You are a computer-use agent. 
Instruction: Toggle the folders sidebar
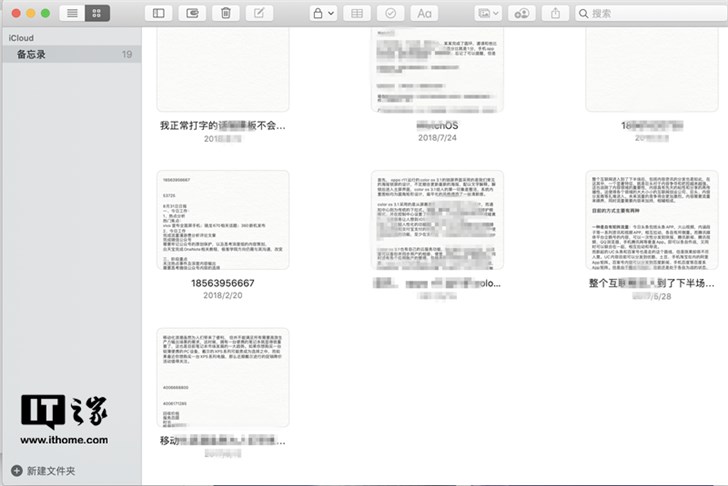158,13
